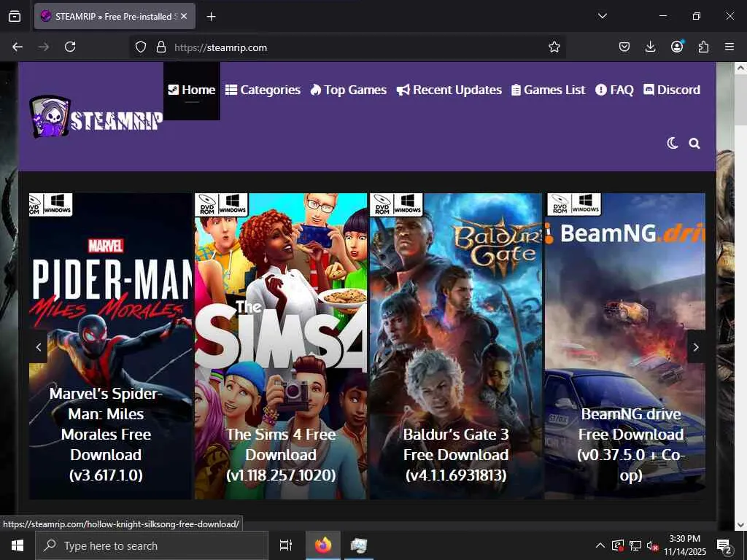This screenshot has width=747, height=560.
Task: Open the Firefox application hamburger menu
Action: tap(729, 47)
